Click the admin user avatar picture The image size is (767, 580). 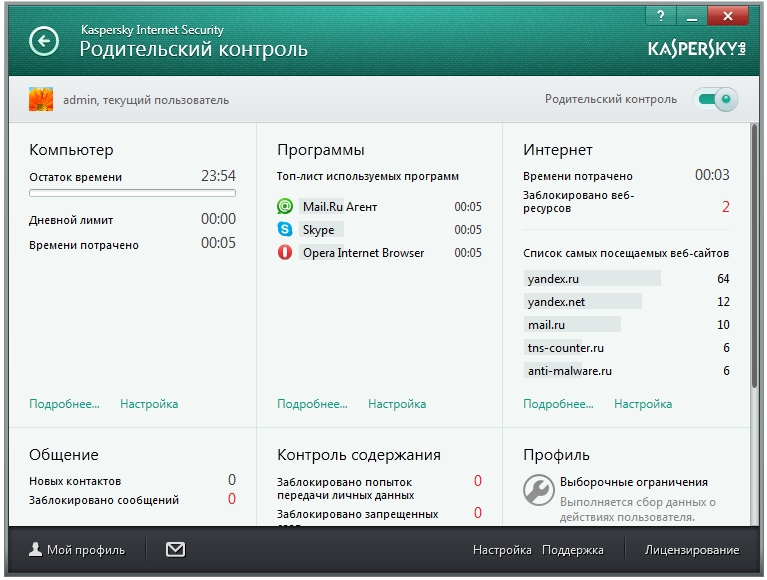(41, 99)
